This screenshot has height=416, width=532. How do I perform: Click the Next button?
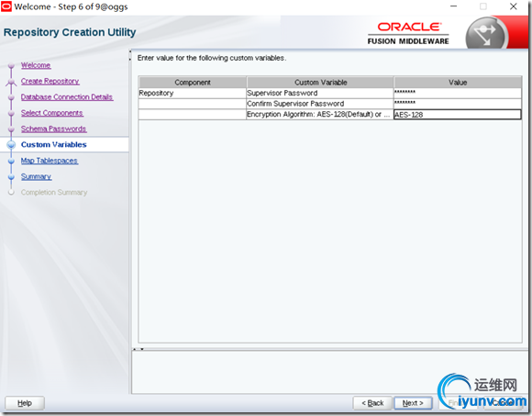pyautogui.click(x=413, y=403)
